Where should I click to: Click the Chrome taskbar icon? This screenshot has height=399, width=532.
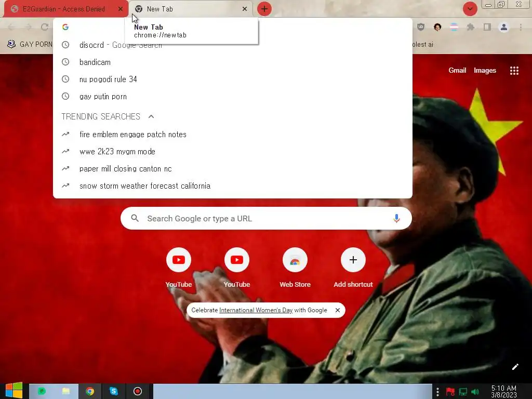tap(90, 392)
